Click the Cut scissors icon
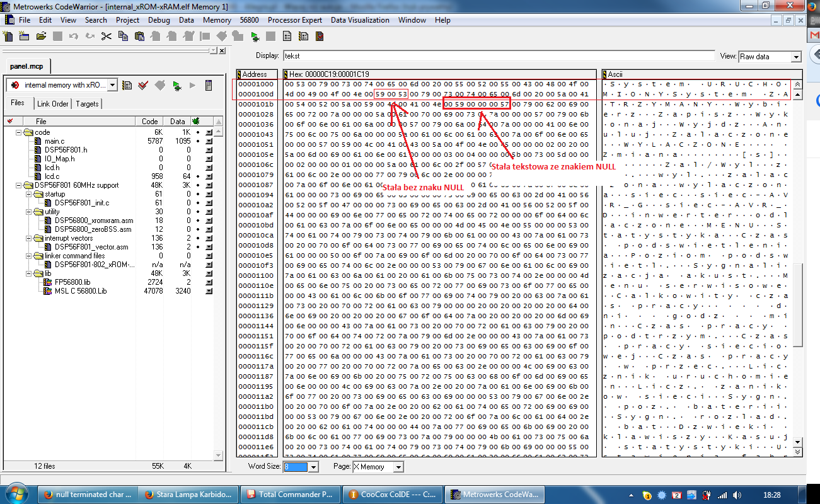This screenshot has height=504, width=820. [106, 36]
